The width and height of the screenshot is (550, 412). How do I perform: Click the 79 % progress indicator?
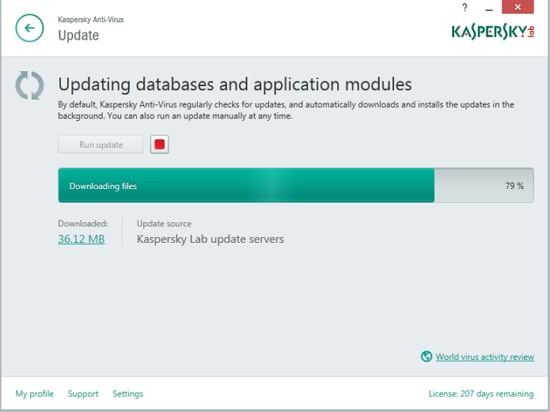coord(514,186)
